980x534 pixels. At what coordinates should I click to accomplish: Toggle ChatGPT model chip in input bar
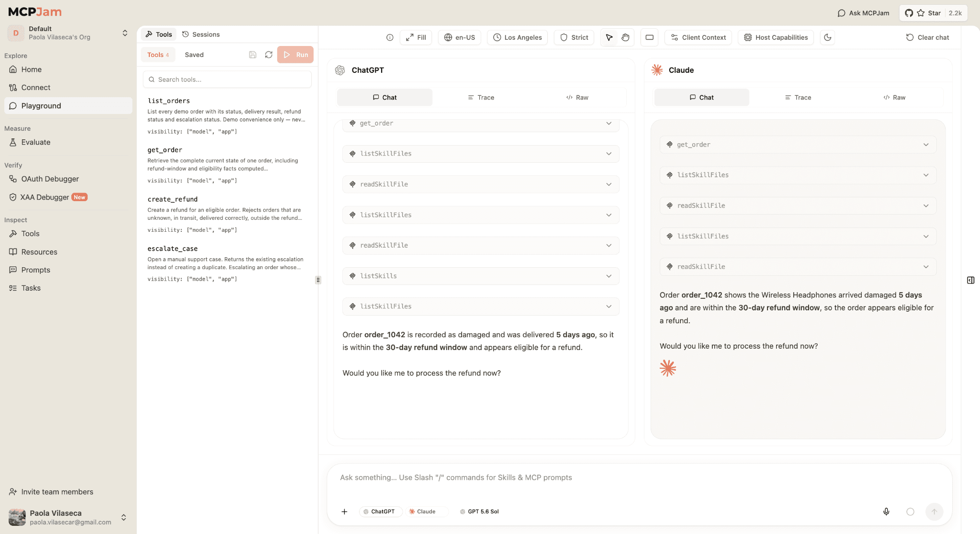(x=380, y=511)
